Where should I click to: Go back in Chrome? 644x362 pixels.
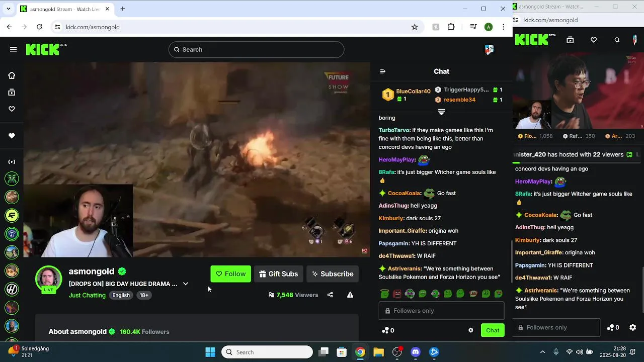[x=9, y=27]
